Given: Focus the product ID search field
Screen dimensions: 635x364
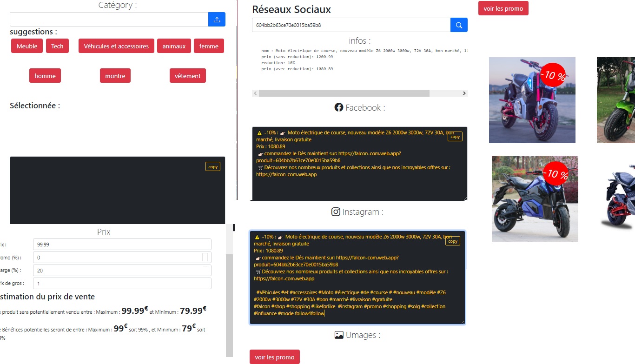Looking at the screenshot, I should click(351, 25).
